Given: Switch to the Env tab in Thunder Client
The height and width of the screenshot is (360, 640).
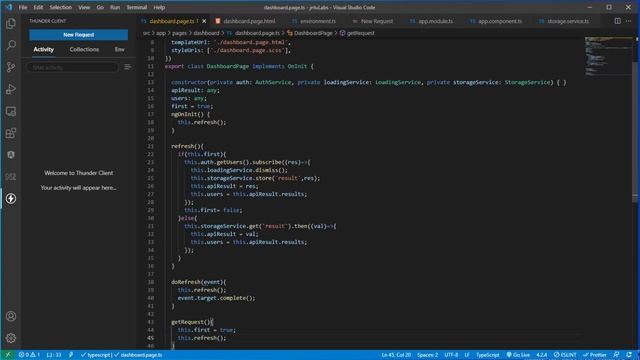Looking at the screenshot, I should [x=119, y=49].
